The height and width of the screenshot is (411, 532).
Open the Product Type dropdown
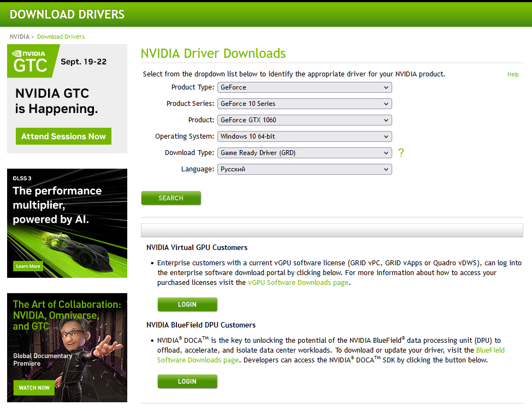pos(304,87)
